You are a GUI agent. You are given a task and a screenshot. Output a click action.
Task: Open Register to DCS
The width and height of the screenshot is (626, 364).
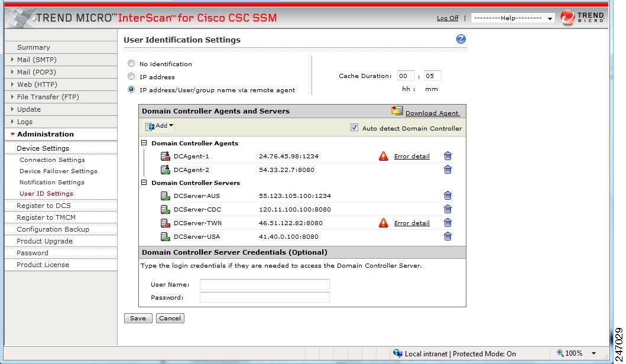[x=44, y=206]
